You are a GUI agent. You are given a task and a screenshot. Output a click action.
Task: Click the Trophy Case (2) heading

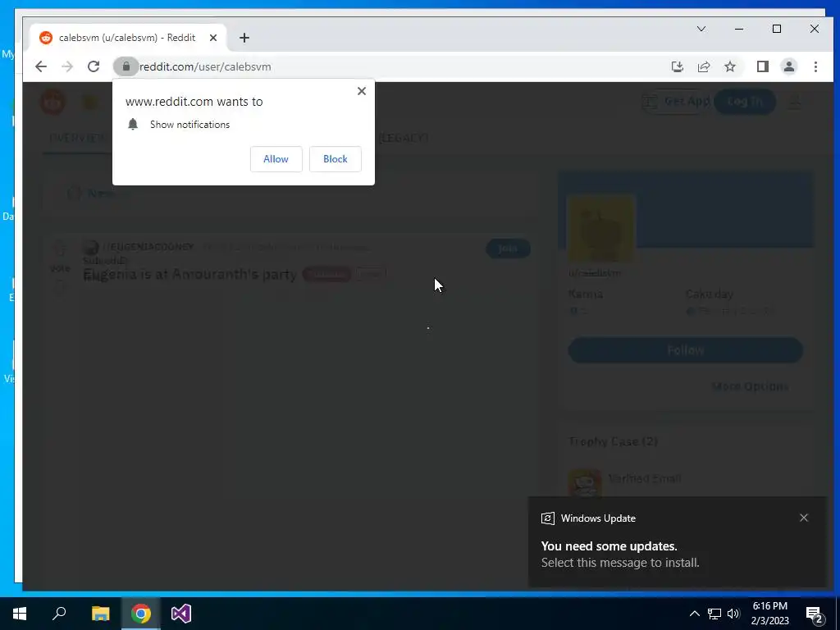(x=613, y=441)
